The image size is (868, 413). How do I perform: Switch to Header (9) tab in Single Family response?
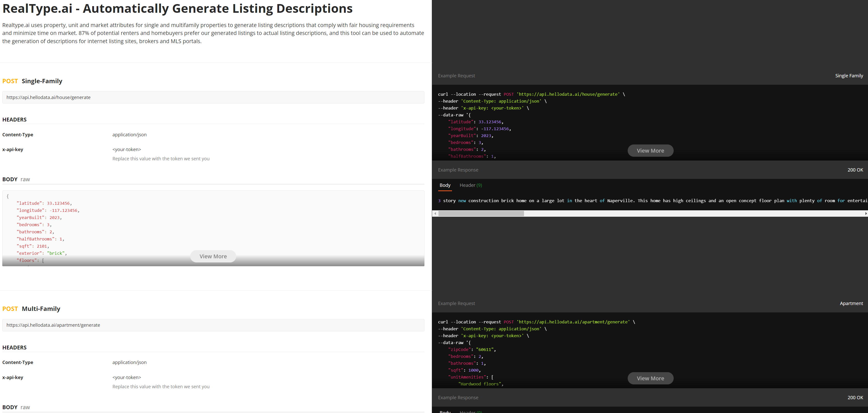471,185
